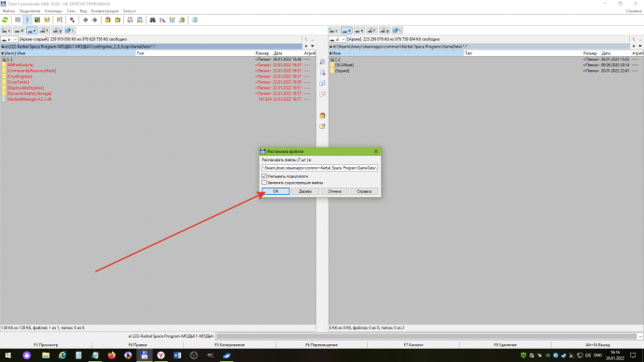The height and width of the screenshot is (362, 644).
Task: Click the yellow package icon in middle bar
Action: (322, 116)
